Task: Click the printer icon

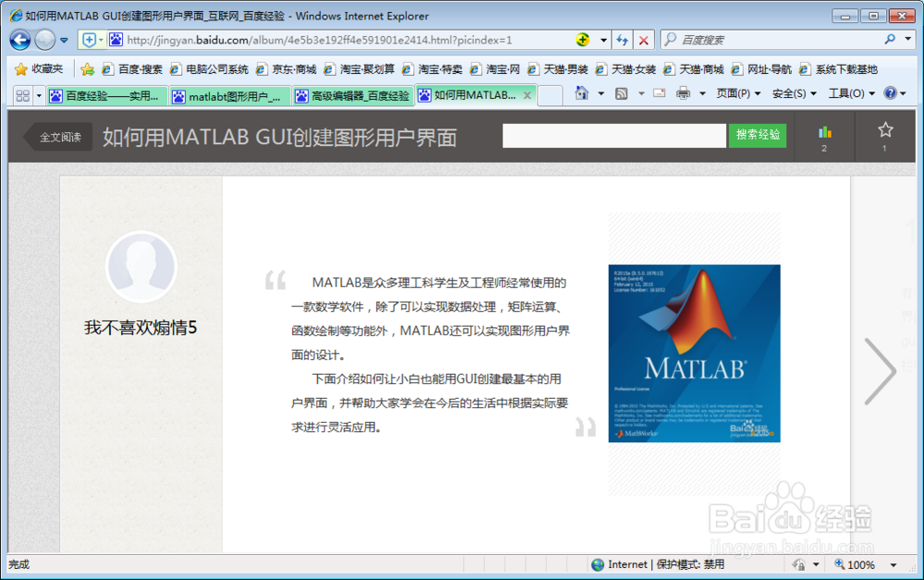Action: pyautogui.click(x=683, y=93)
